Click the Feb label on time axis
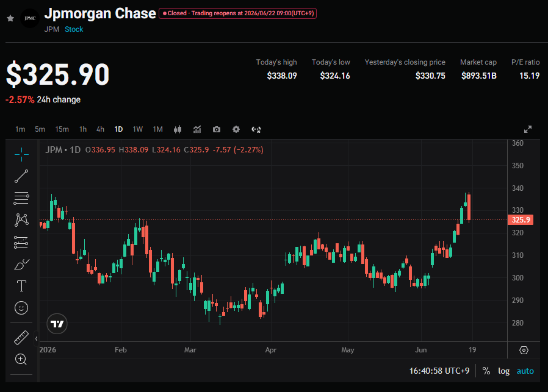Screen dimensions: 548x392 pyautogui.click(x=121, y=350)
